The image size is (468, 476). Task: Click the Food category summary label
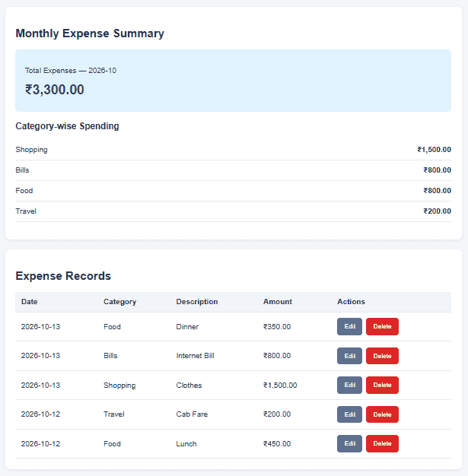24,191
